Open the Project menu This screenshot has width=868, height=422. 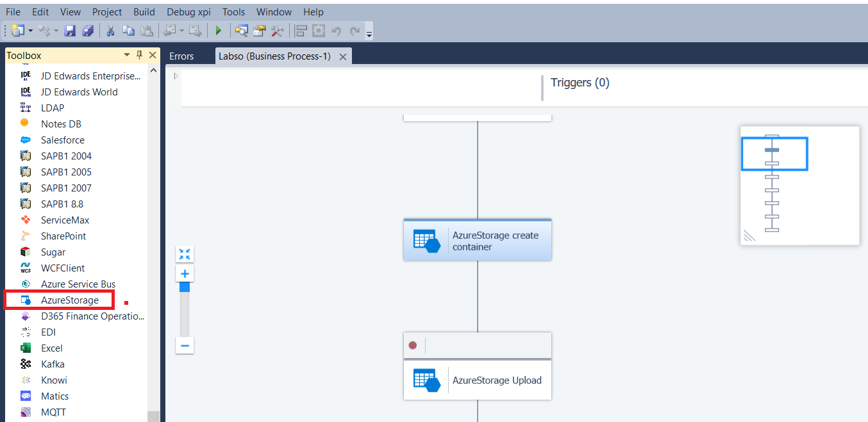coord(107,12)
